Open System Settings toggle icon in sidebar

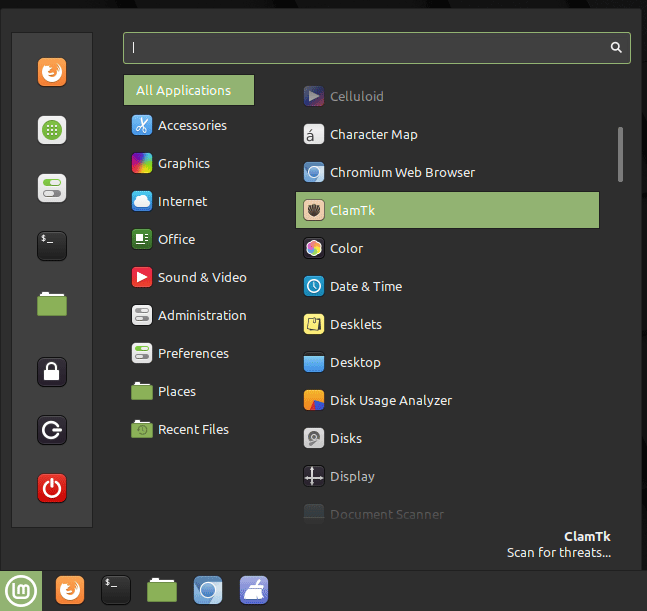[52, 188]
